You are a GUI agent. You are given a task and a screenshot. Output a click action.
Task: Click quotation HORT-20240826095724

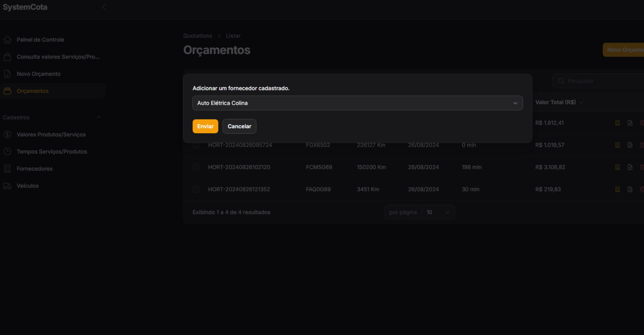[240, 145]
